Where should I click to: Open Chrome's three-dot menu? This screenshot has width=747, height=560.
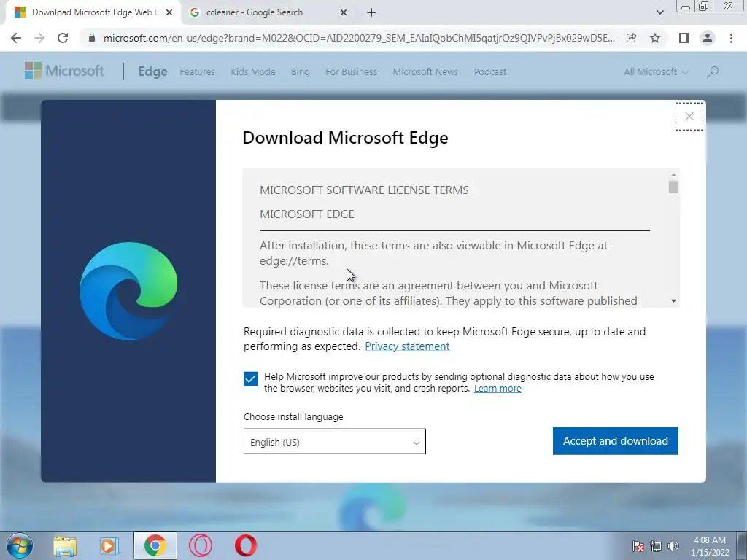tap(731, 38)
